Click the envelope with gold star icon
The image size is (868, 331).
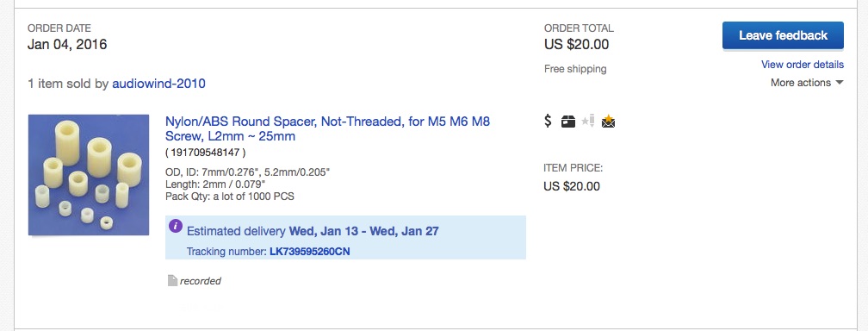[x=608, y=121]
